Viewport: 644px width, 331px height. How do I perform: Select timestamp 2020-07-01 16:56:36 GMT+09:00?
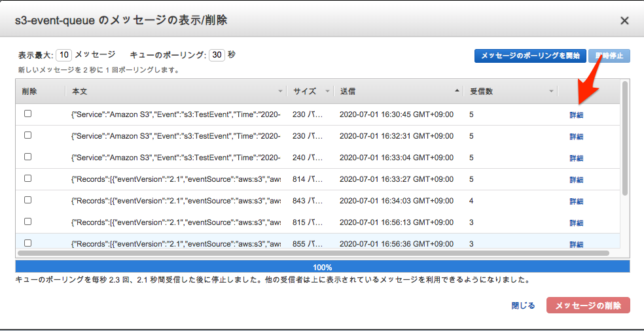pos(397,244)
